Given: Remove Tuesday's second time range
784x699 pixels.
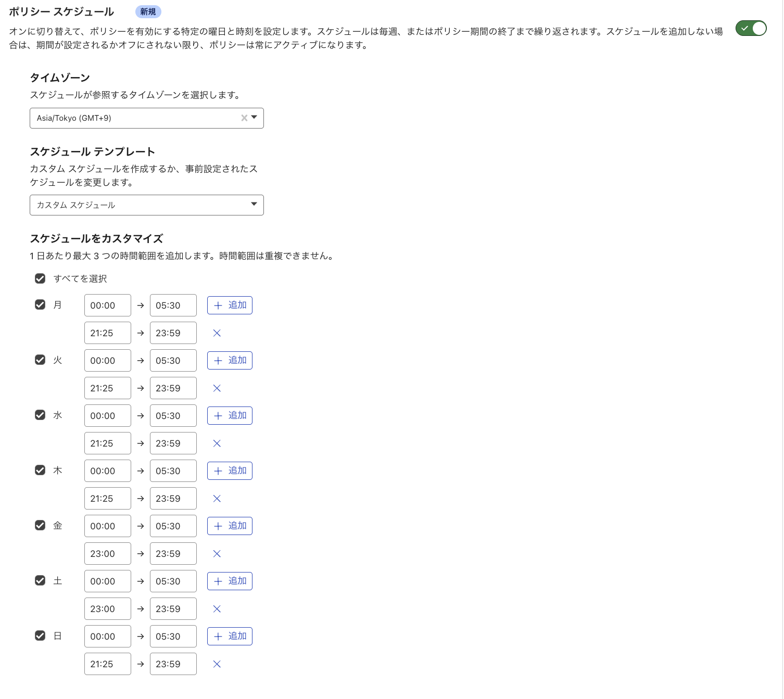Looking at the screenshot, I should point(217,388).
